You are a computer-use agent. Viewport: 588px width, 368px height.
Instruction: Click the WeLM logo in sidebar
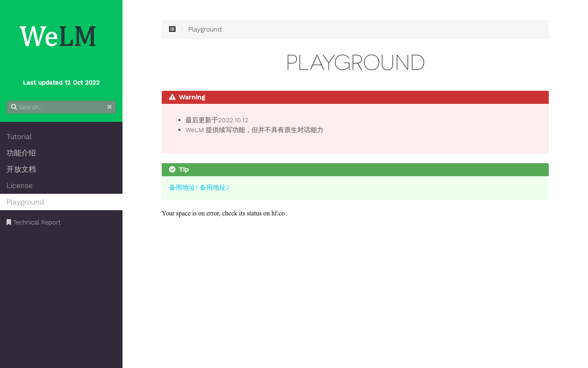pyautogui.click(x=58, y=36)
